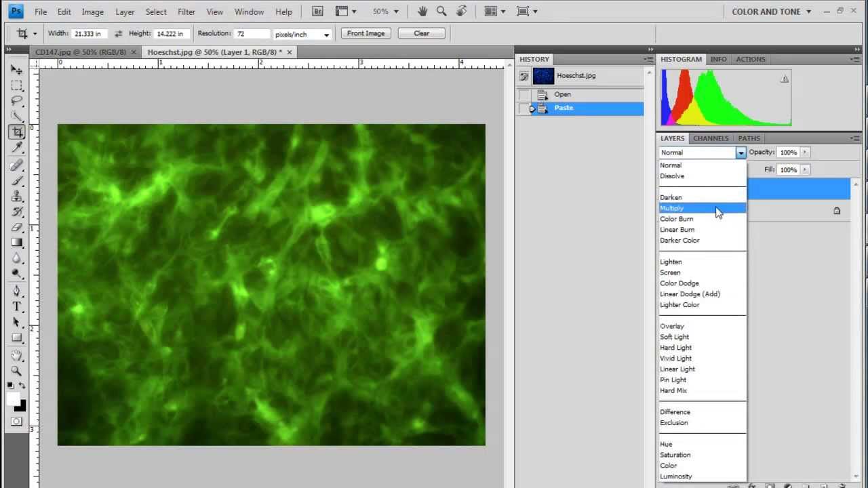Open the COLOR AND TONE workspace switcher
Viewport: 868px width, 488px height.
point(771,12)
